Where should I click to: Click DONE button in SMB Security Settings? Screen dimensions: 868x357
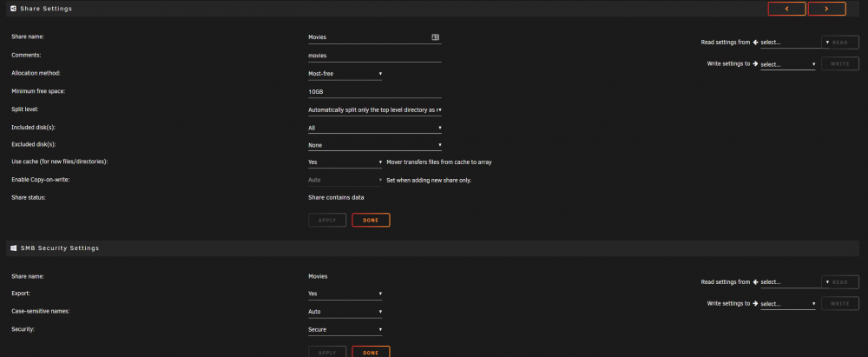pyautogui.click(x=371, y=352)
